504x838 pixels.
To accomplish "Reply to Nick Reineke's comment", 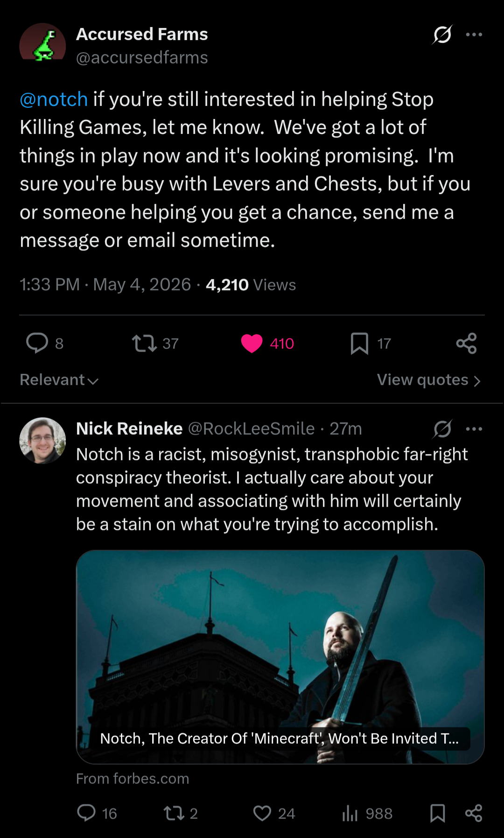I will [x=86, y=813].
